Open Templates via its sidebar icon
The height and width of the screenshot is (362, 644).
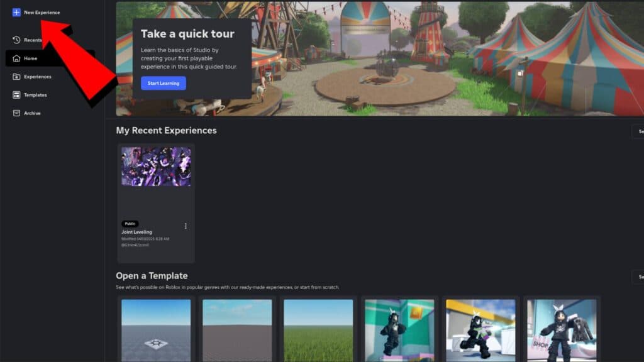(x=16, y=95)
